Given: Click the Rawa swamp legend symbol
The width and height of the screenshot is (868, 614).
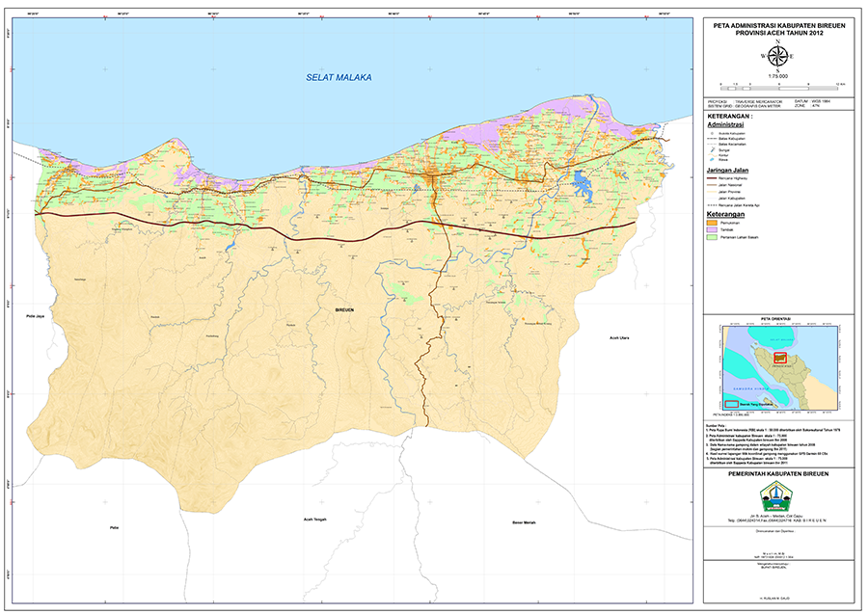Looking at the screenshot, I should click(712, 160).
